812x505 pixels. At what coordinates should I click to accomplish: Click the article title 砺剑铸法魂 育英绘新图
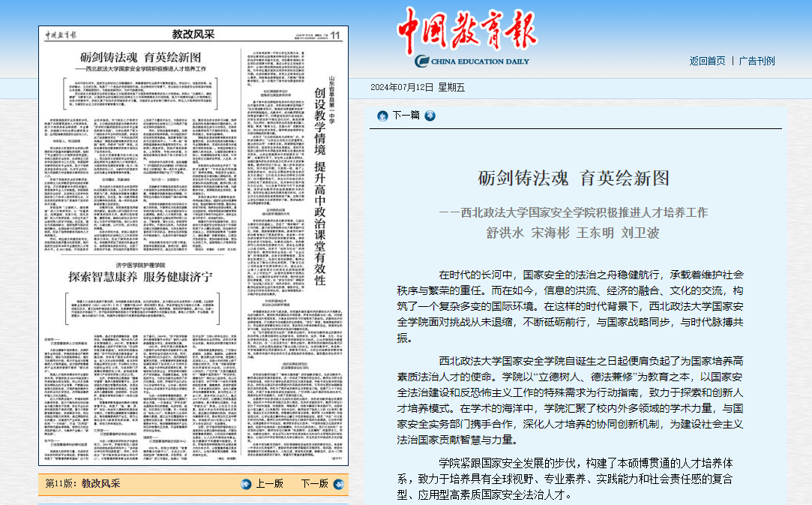[x=574, y=179]
